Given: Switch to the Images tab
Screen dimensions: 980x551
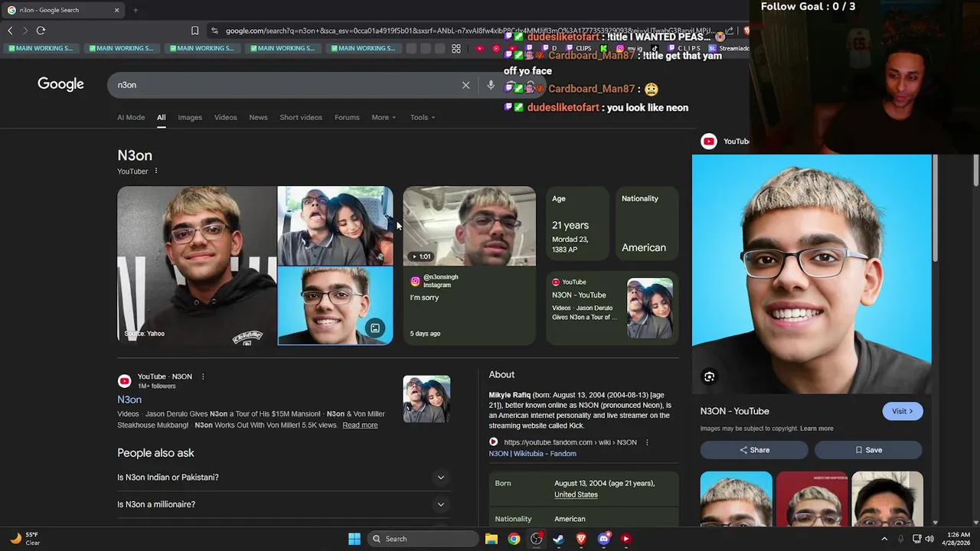Looking at the screenshot, I should (190, 117).
